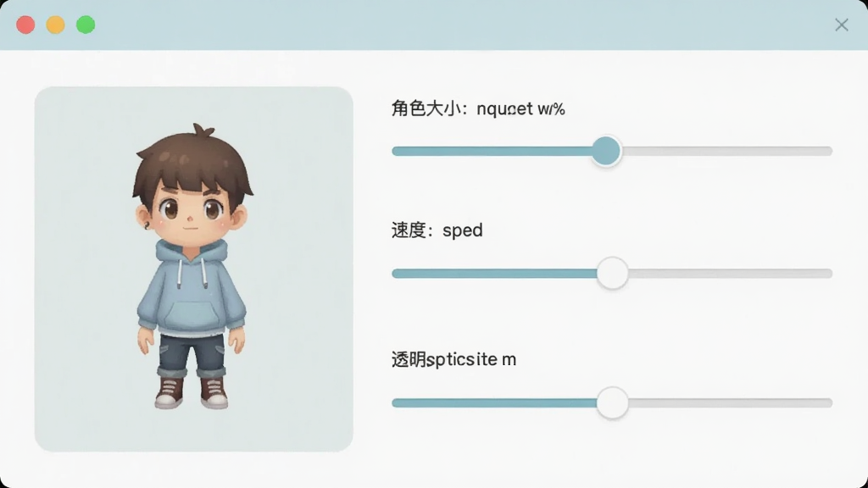Click the red close traffic-light button
The height and width of the screenshot is (488, 868).
(x=25, y=25)
